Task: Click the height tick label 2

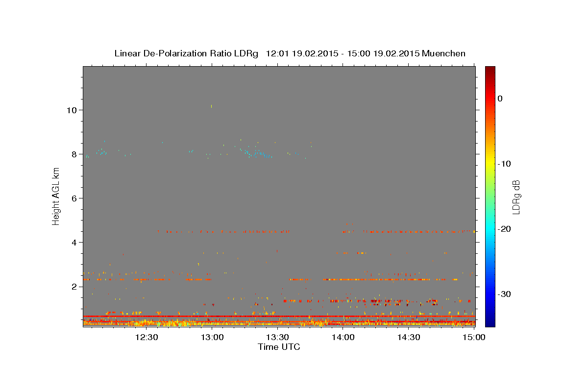Action: [73, 286]
